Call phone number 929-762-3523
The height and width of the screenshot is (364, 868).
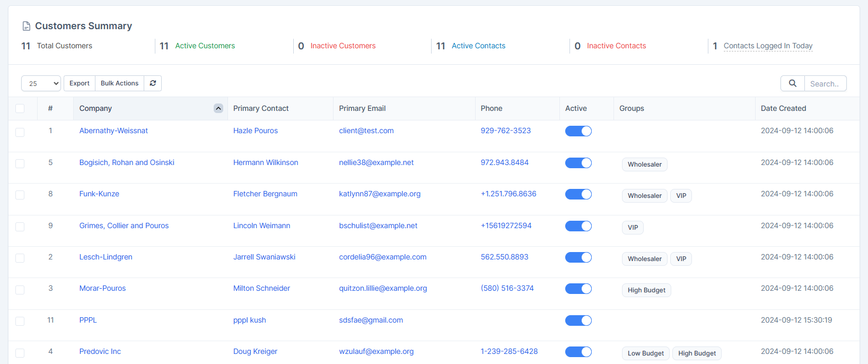pyautogui.click(x=506, y=131)
